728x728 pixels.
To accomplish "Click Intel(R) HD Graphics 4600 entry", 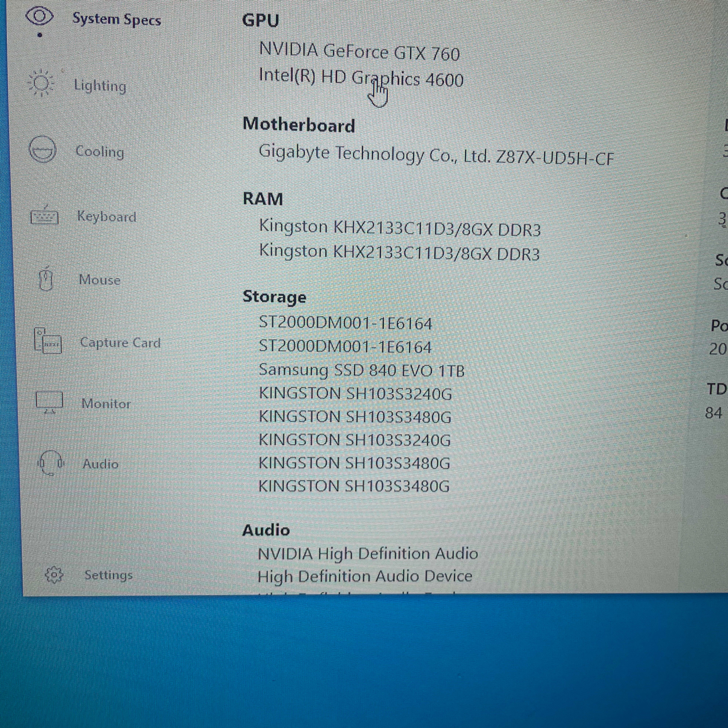I will pos(361,78).
